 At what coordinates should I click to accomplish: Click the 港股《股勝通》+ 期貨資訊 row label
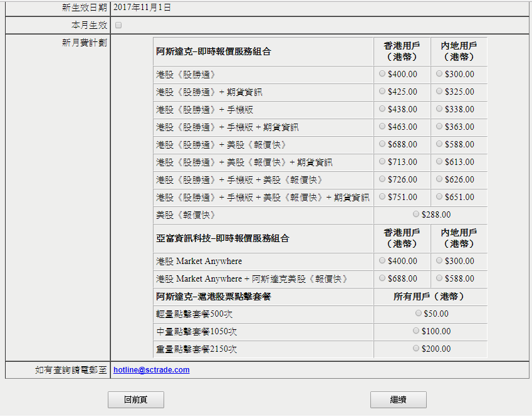coord(209,92)
